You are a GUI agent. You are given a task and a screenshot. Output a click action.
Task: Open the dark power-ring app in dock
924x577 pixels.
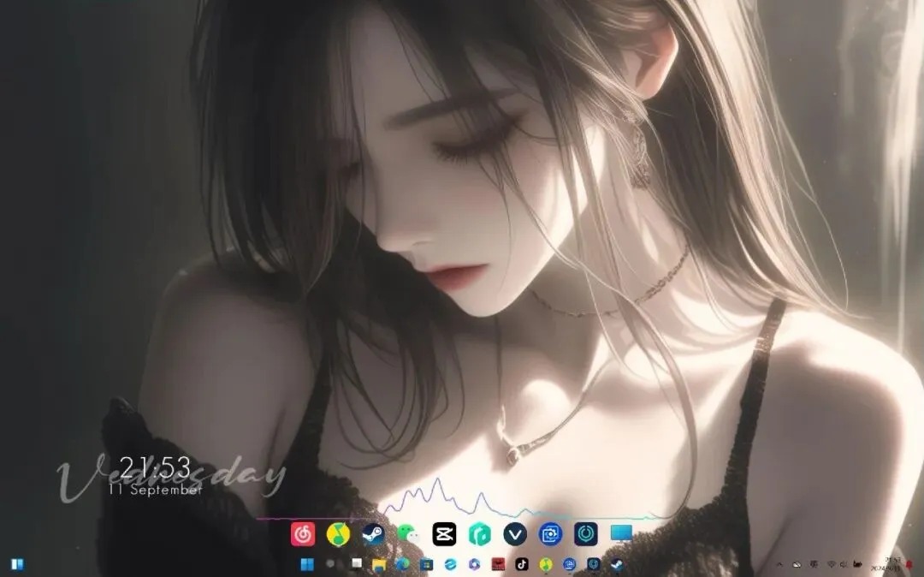point(586,534)
